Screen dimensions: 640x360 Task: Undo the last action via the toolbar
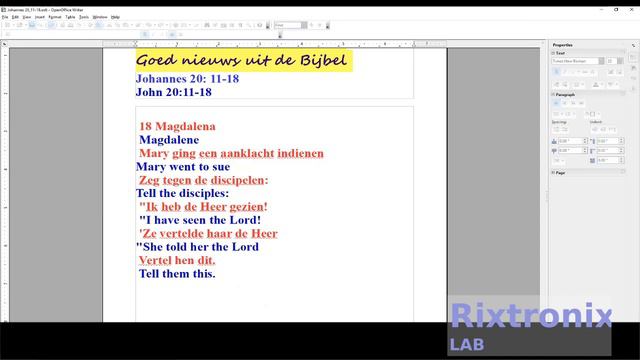tap(148, 25)
